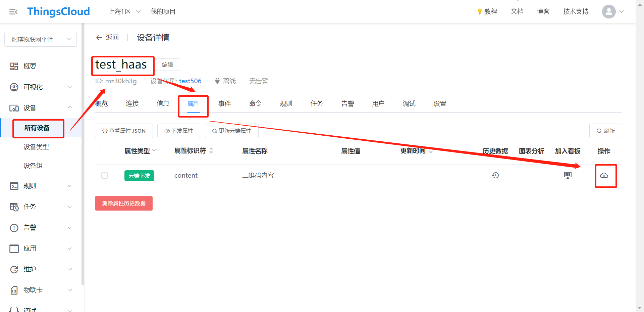Switch to the 用户 tab
The width and height of the screenshot is (644, 312).
(378, 103)
